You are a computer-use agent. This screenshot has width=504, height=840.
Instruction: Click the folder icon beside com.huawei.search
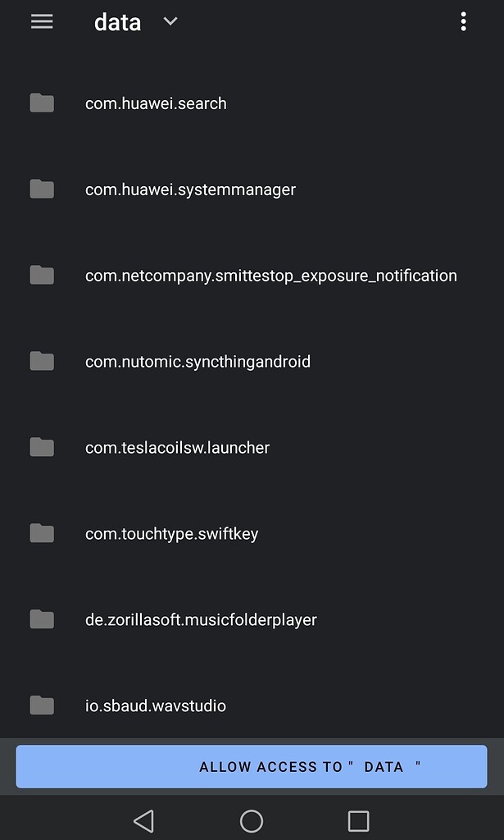(41, 103)
